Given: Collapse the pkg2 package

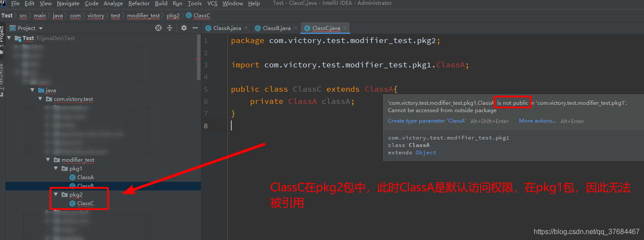Looking at the screenshot, I should tap(56, 195).
